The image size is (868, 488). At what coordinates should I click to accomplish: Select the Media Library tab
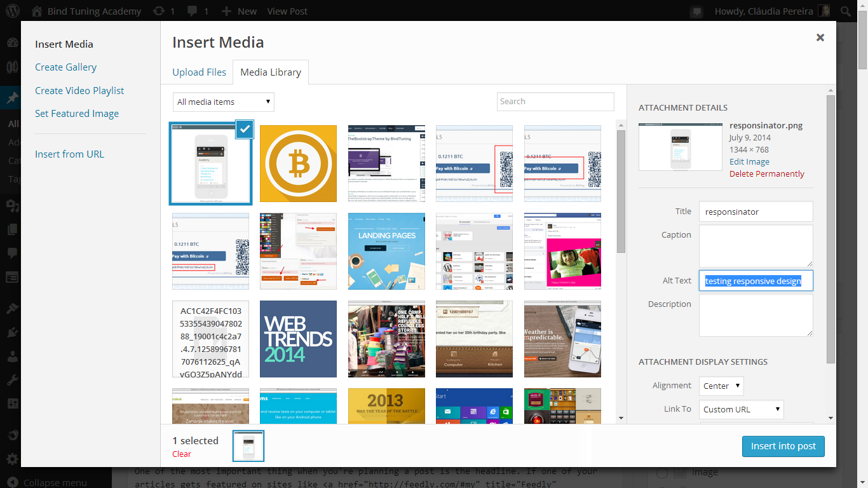click(x=271, y=72)
